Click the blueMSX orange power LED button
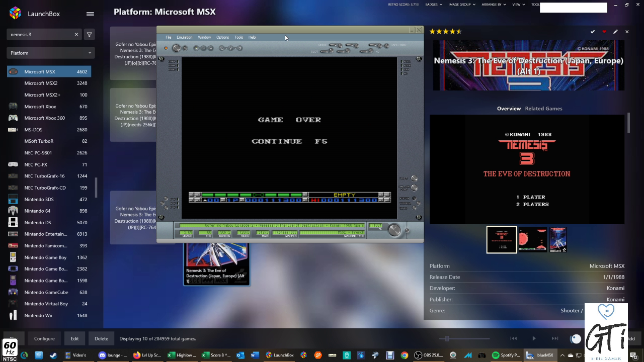The image size is (644, 362). (x=166, y=48)
